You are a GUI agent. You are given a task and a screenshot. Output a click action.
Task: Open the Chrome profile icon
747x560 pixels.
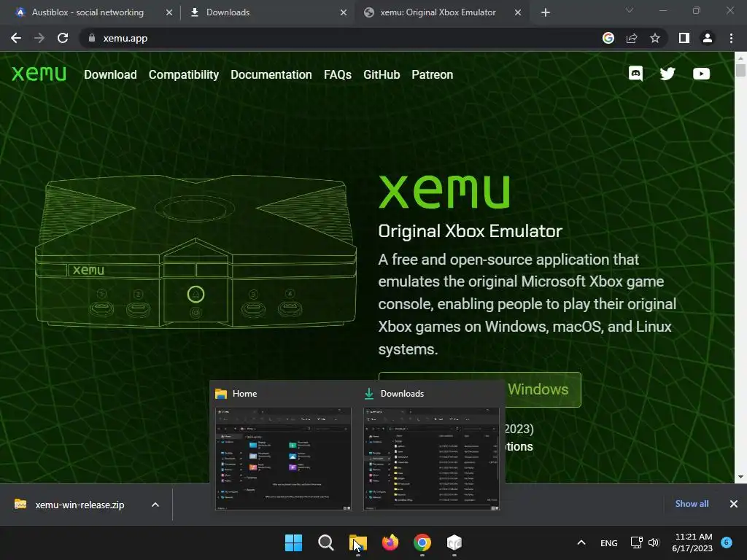pyautogui.click(x=708, y=38)
